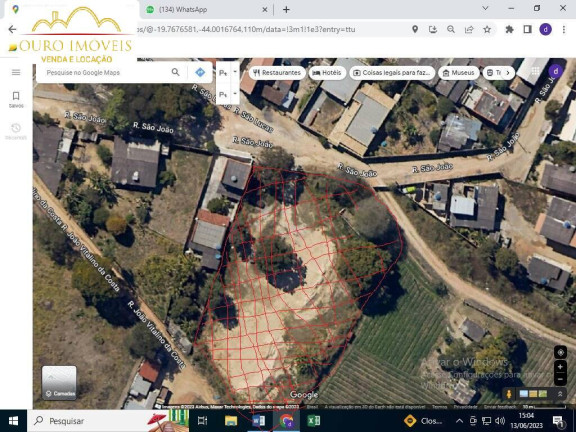The image size is (576, 432).
Task: Share this page via address bar icon
Action: point(469,29)
